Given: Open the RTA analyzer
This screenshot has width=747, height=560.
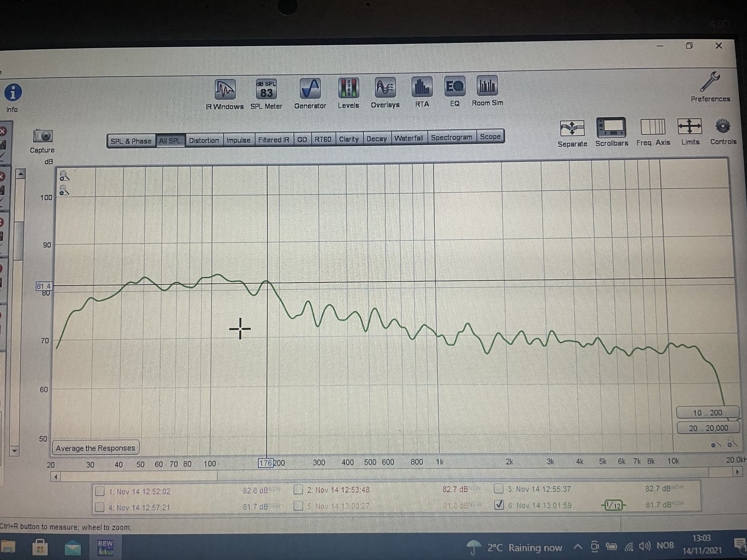Looking at the screenshot, I should coord(422,92).
